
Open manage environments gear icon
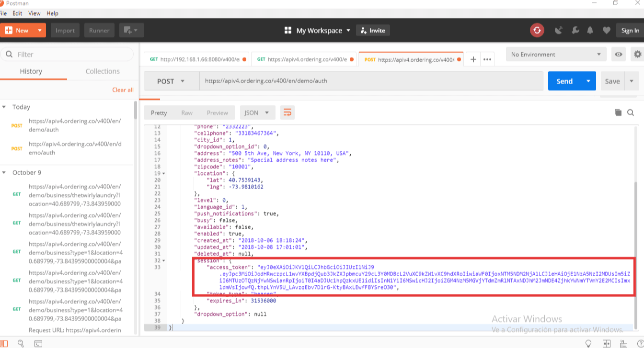point(637,54)
